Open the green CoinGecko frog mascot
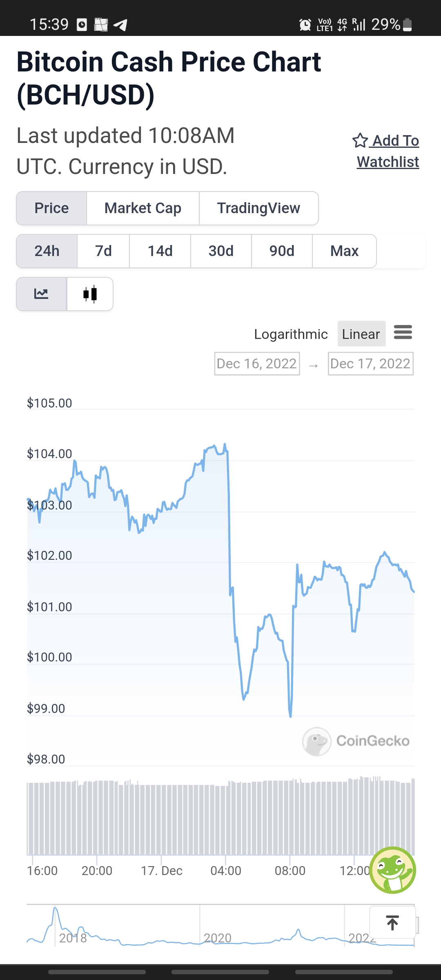This screenshot has width=441, height=980. pyautogui.click(x=393, y=870)
